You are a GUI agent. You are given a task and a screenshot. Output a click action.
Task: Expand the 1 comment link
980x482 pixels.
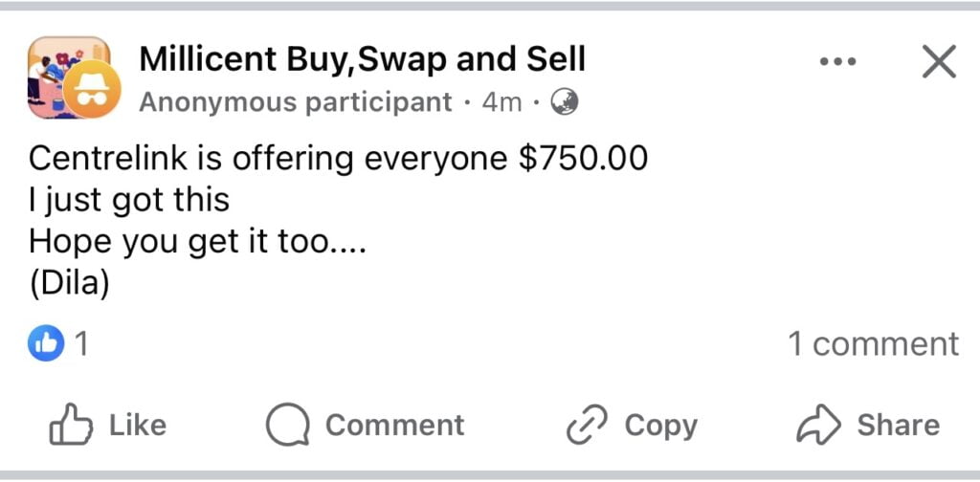(x=873, y=343)
